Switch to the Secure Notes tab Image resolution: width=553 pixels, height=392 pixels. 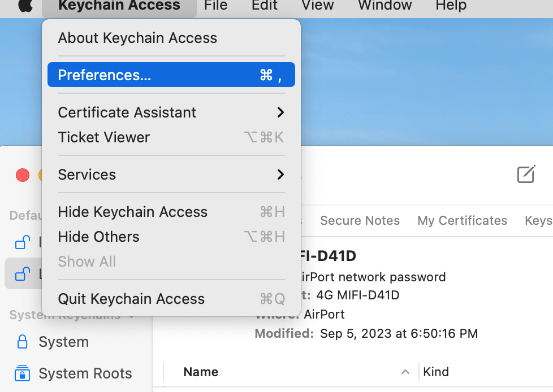(x=360, y=220)
